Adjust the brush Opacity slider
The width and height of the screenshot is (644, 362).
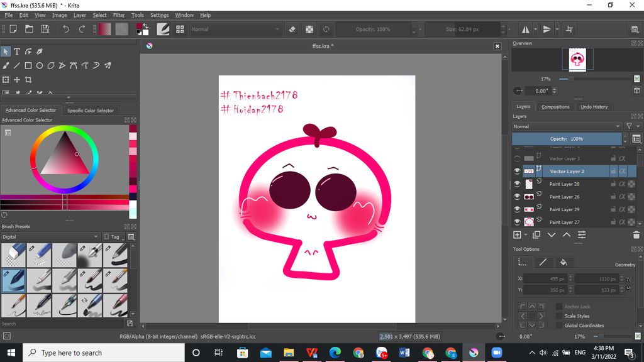(x=373, y=29)
